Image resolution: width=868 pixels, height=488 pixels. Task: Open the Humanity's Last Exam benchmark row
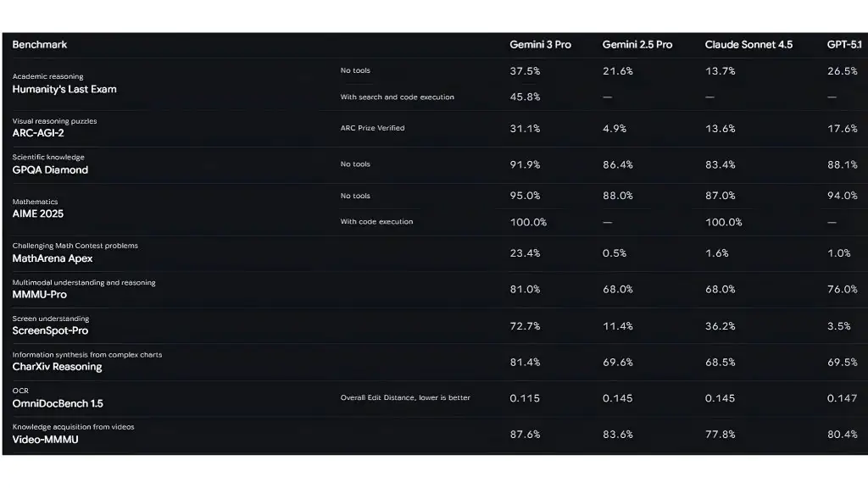pos(64,89)
